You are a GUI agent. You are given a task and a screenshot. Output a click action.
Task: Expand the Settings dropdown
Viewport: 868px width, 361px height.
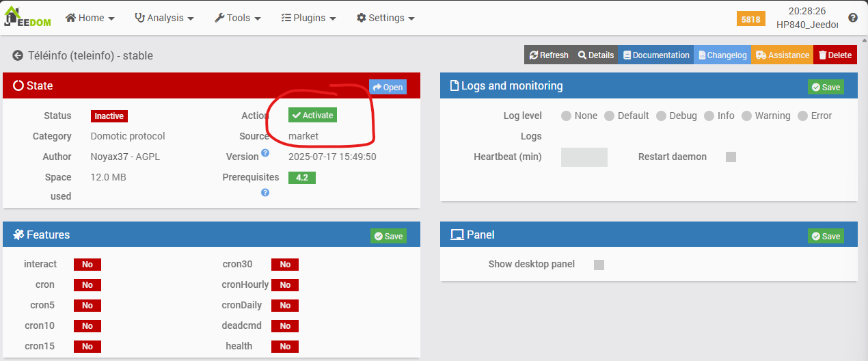(385, 18)
